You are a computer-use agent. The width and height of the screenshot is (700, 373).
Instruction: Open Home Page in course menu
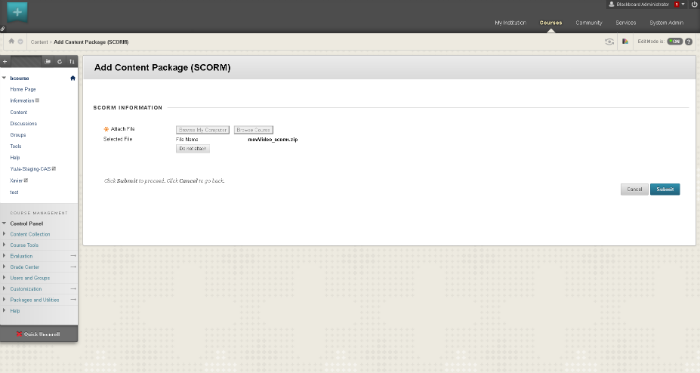[23, 89]
